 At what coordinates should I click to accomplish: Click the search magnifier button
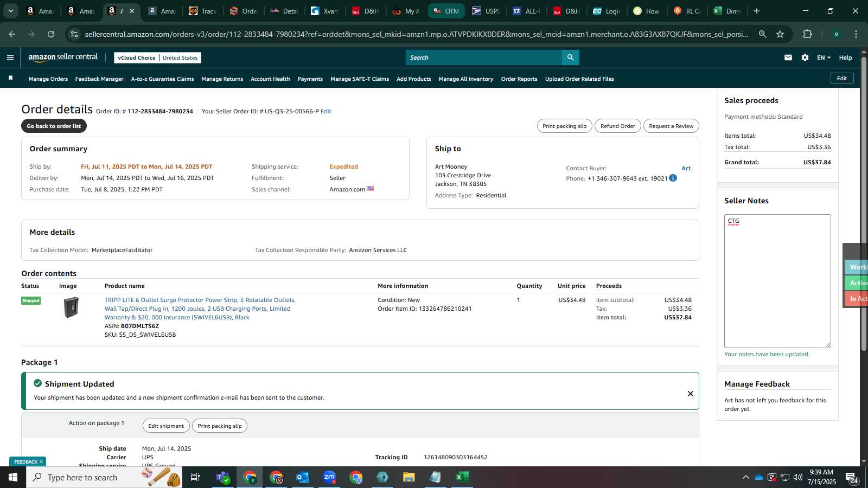(570, 57)
